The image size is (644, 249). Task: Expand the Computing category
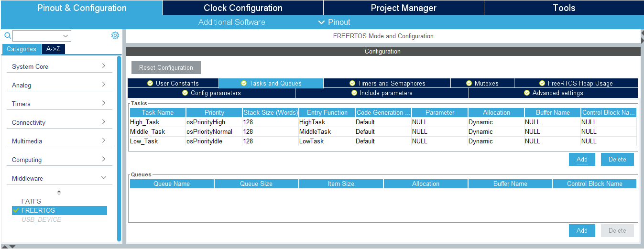tap(59, 160)
